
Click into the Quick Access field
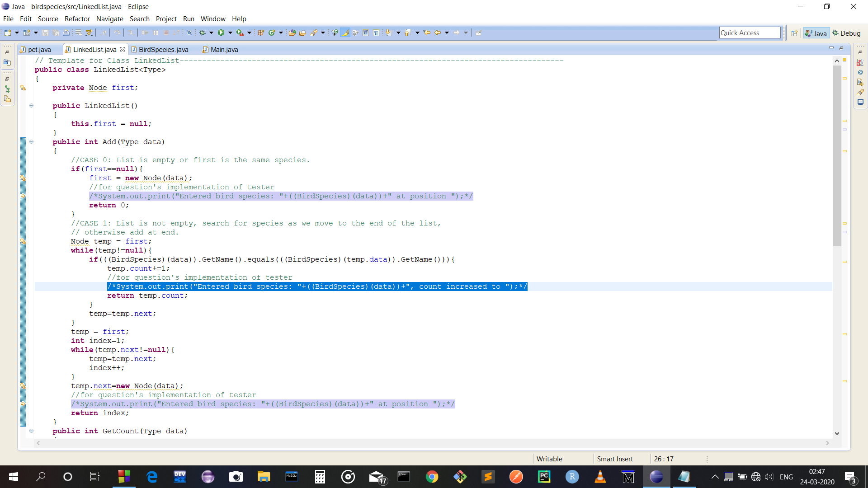749,33
